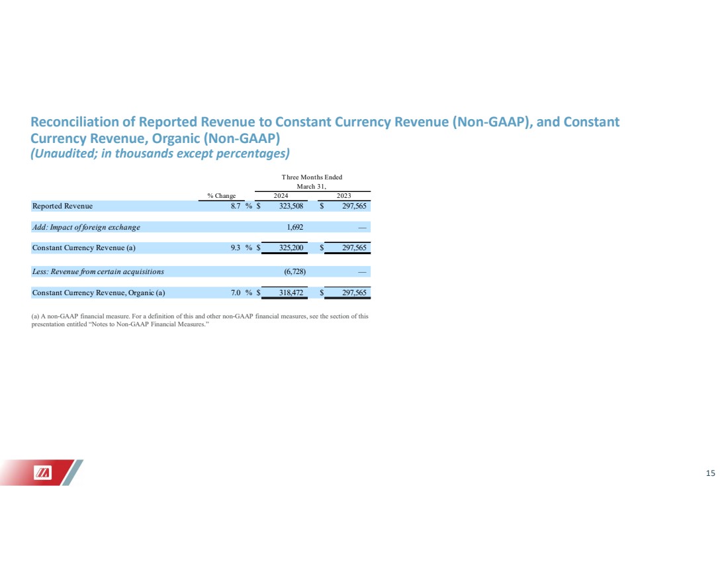Click the slide title heading text
The height and width of the screenshot is (562, 728).
324,130
